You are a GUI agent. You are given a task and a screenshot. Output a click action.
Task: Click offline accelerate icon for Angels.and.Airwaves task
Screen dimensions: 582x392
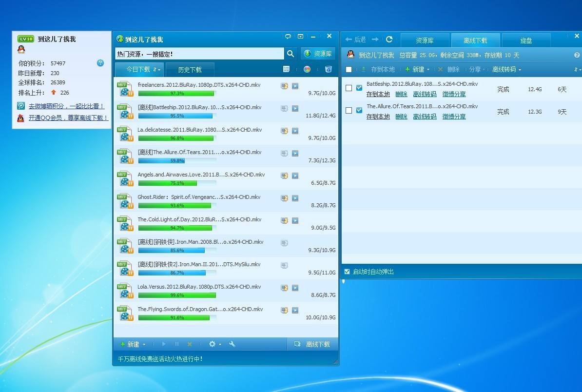point(284,176)
